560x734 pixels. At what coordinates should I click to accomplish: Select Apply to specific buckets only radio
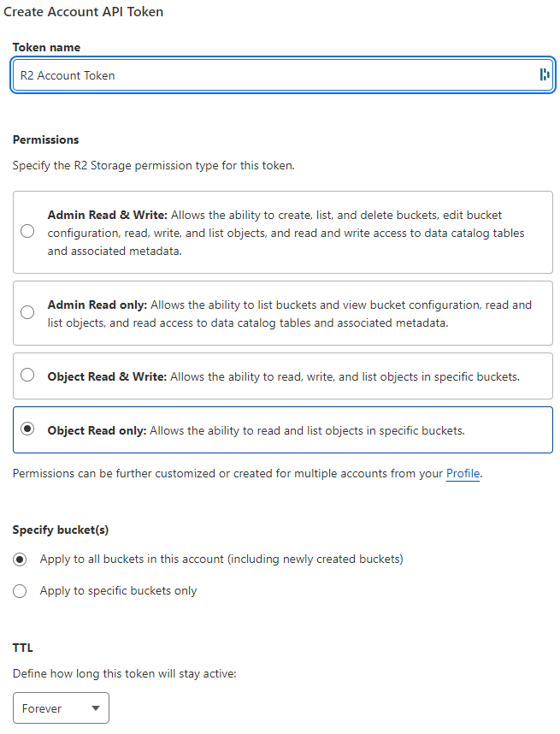[x=21, y=590]
